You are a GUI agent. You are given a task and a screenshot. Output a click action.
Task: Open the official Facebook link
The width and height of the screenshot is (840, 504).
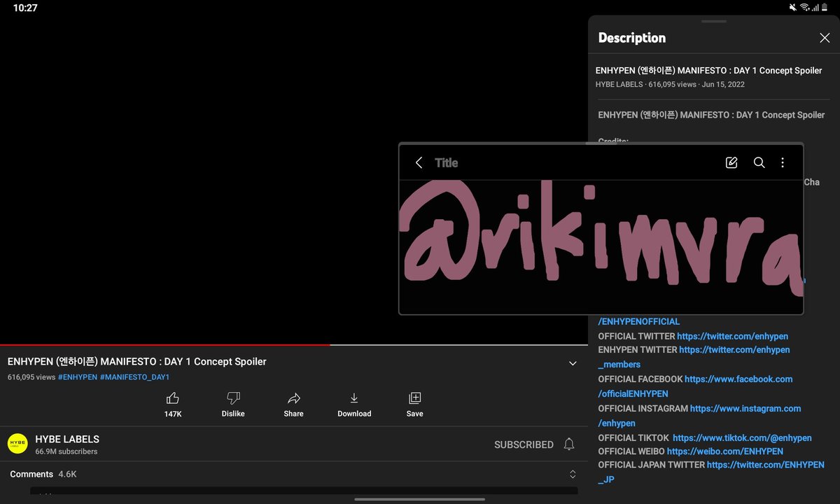(695, 386)
